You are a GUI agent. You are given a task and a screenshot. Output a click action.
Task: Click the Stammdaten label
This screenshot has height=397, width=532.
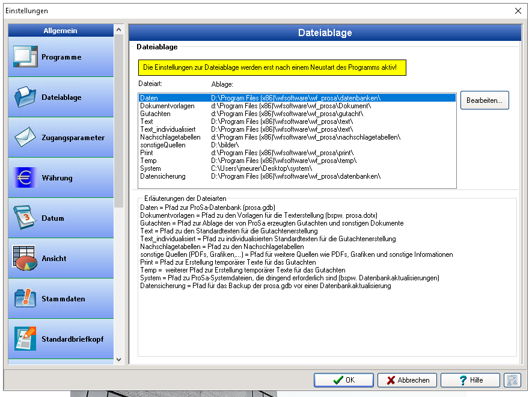pos(63,298)
